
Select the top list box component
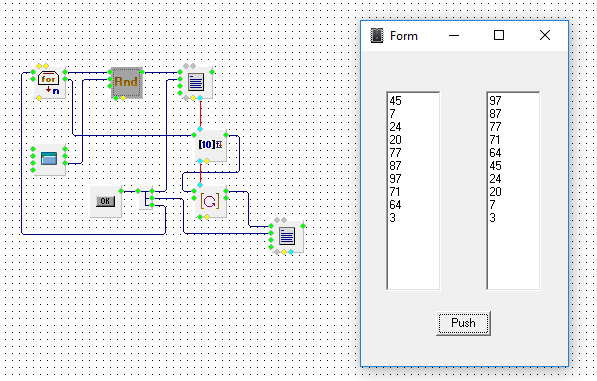pos(196,83)
